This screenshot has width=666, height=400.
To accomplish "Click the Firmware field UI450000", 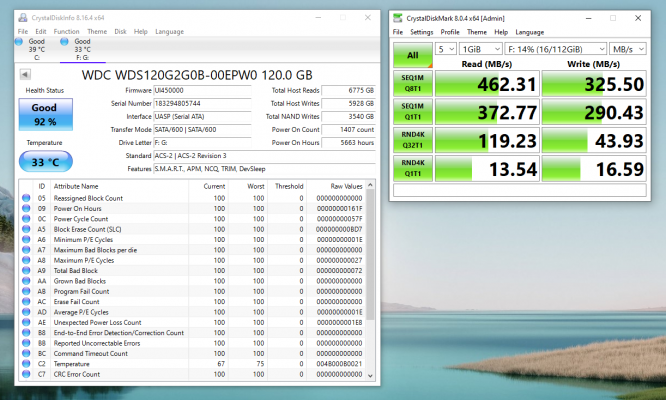I will coord(202,90).
